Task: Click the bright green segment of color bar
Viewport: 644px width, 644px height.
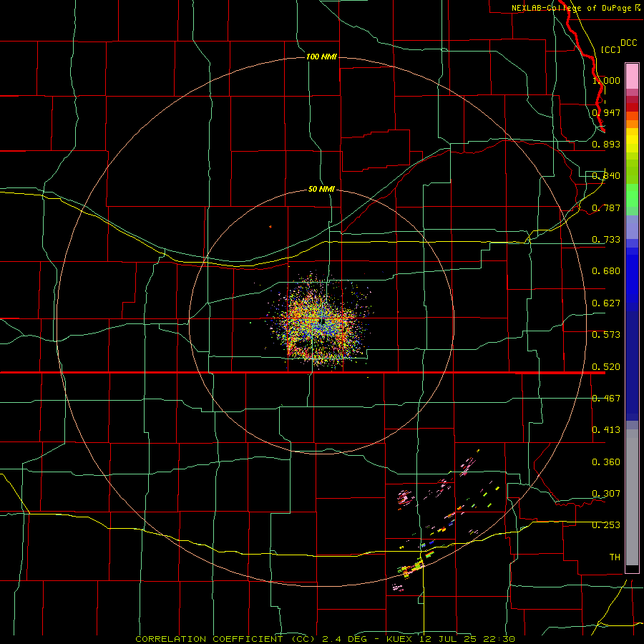Action: (x=632, y=195)
